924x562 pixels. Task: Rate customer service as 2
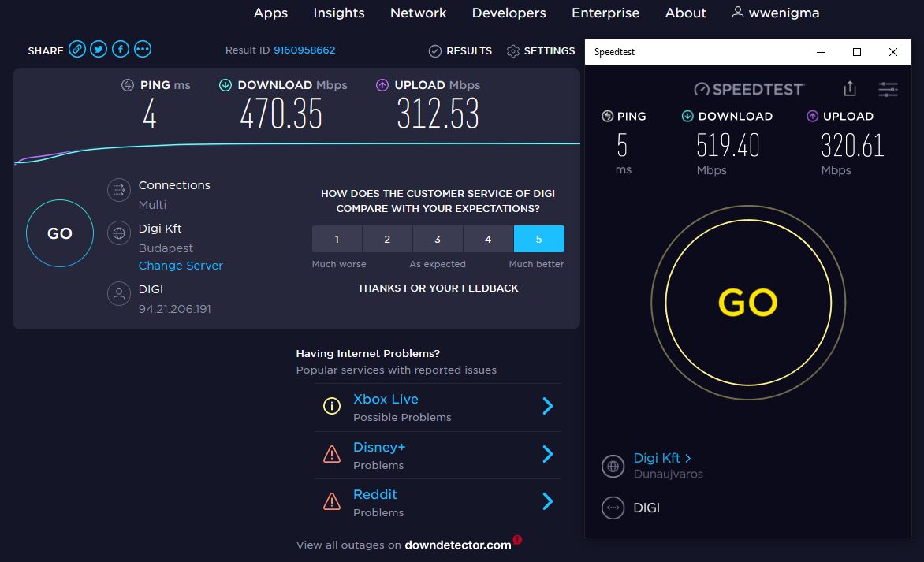coord(387,239)
